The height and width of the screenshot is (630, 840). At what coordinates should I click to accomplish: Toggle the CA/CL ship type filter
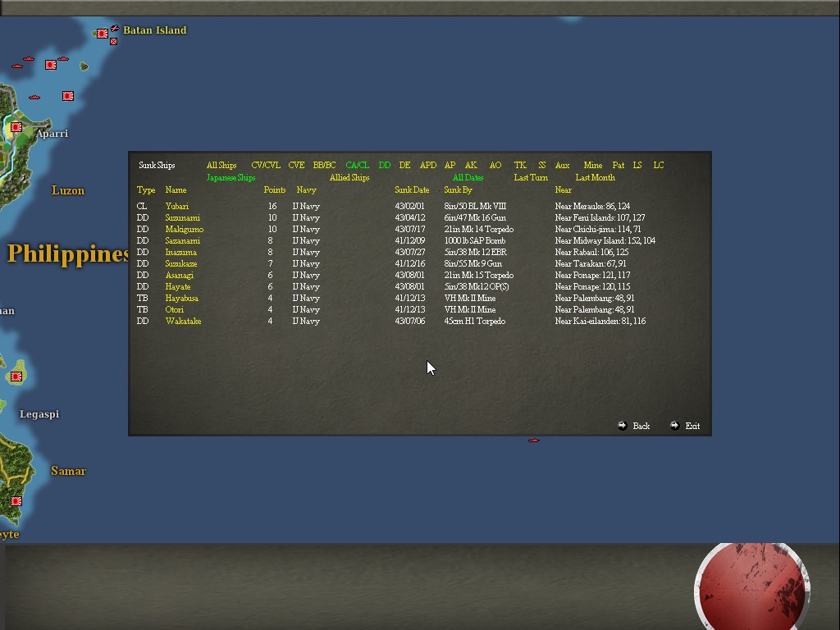pos(358,165)
